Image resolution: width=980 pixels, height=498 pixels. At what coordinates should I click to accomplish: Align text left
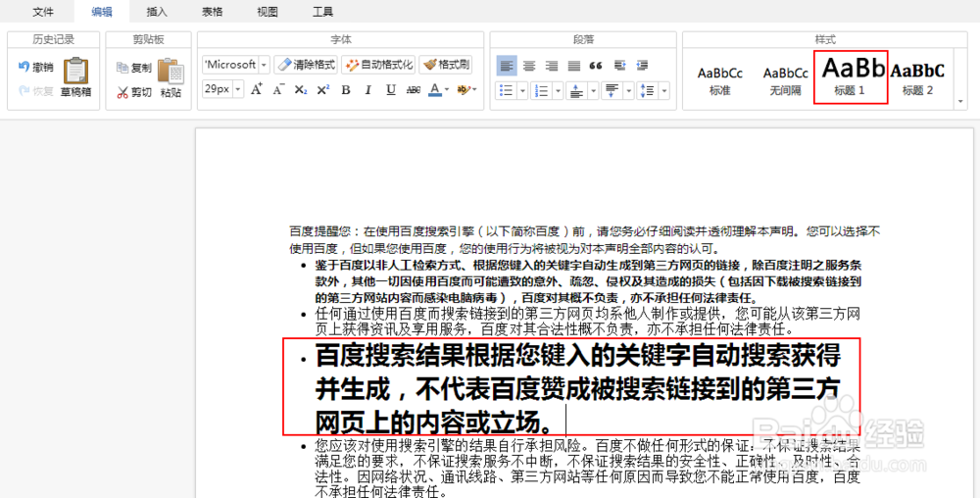(507, 66)
